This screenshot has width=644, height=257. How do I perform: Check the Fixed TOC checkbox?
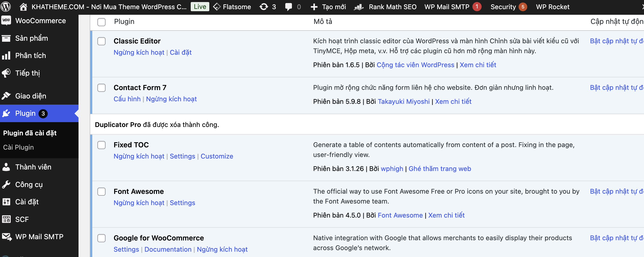pos(101,145)
